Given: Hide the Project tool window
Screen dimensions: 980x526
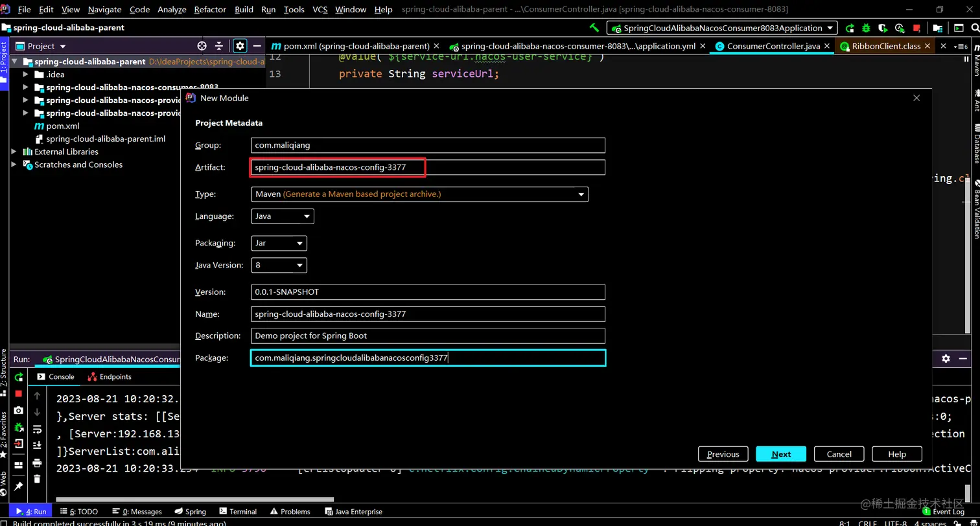Looking at the screenshot, I should point(257,46).
